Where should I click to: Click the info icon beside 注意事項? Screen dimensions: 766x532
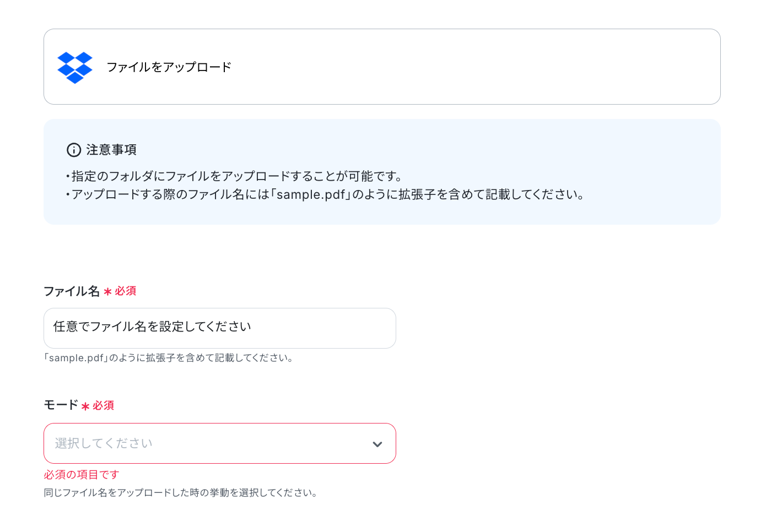[x=74, y=150]
